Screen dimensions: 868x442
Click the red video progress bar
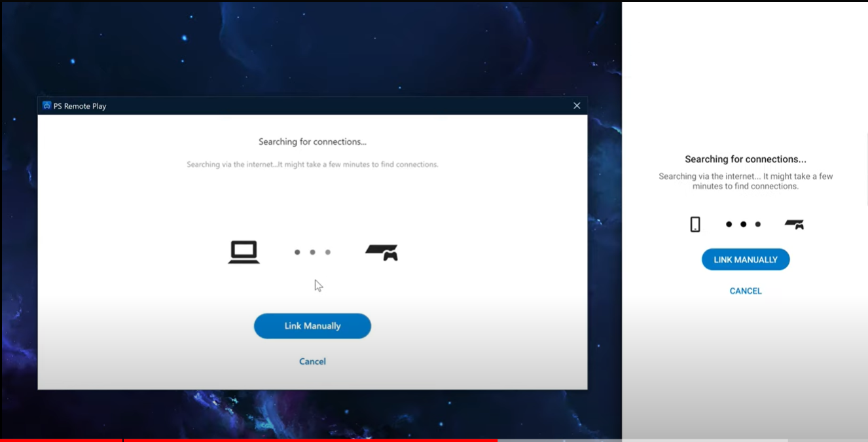[249, 440]
